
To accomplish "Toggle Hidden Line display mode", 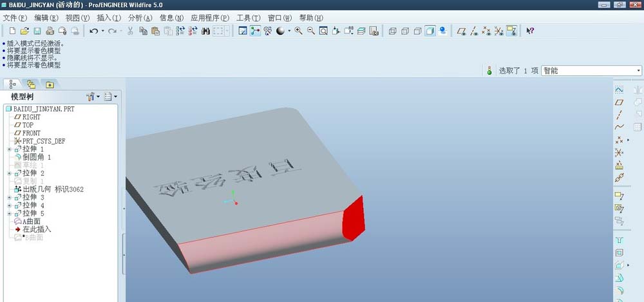I will pos(404,31).
